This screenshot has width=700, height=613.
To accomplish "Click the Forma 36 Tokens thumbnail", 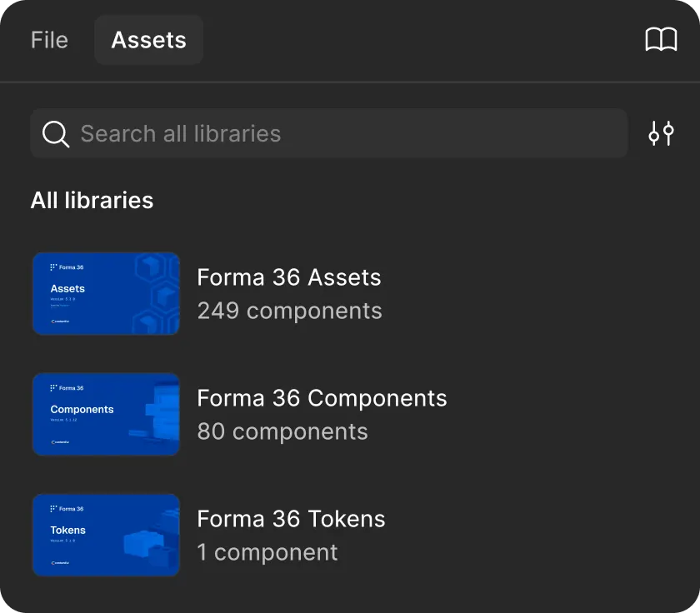I will pyautogui.click(x=106, y=535).
